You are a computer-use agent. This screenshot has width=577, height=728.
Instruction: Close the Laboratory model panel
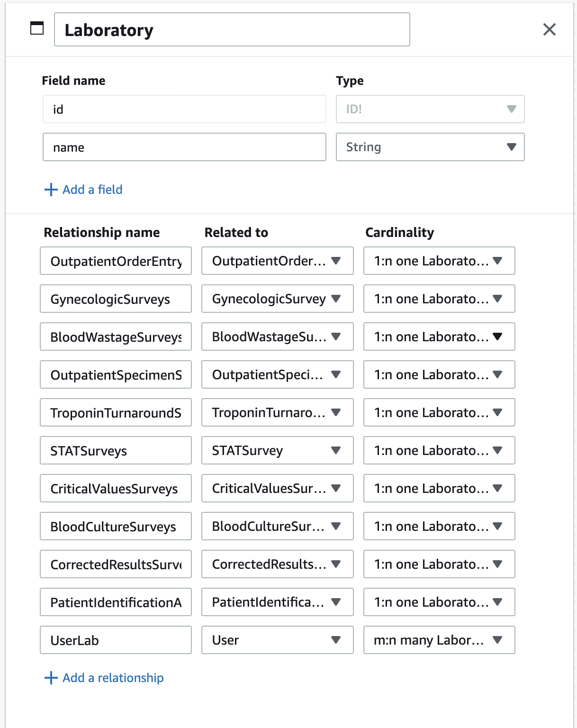549,29
